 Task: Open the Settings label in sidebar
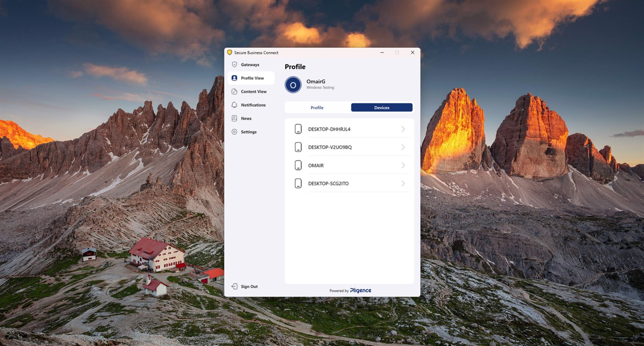(249, 132)
